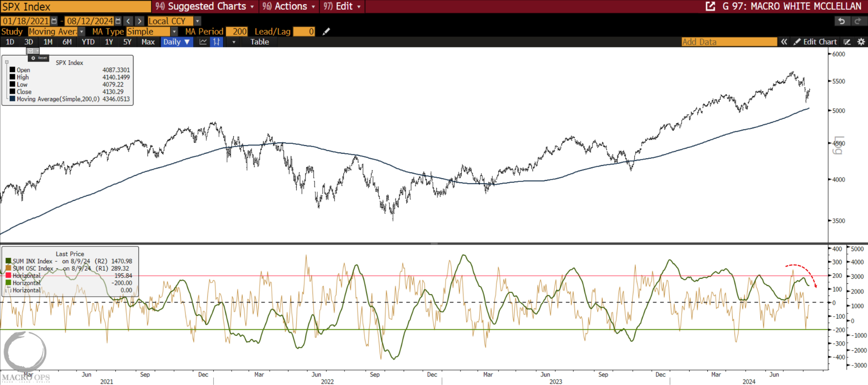Select the bar chart type icon
Viewport: 868px width, 385px height.
point(217,42)
